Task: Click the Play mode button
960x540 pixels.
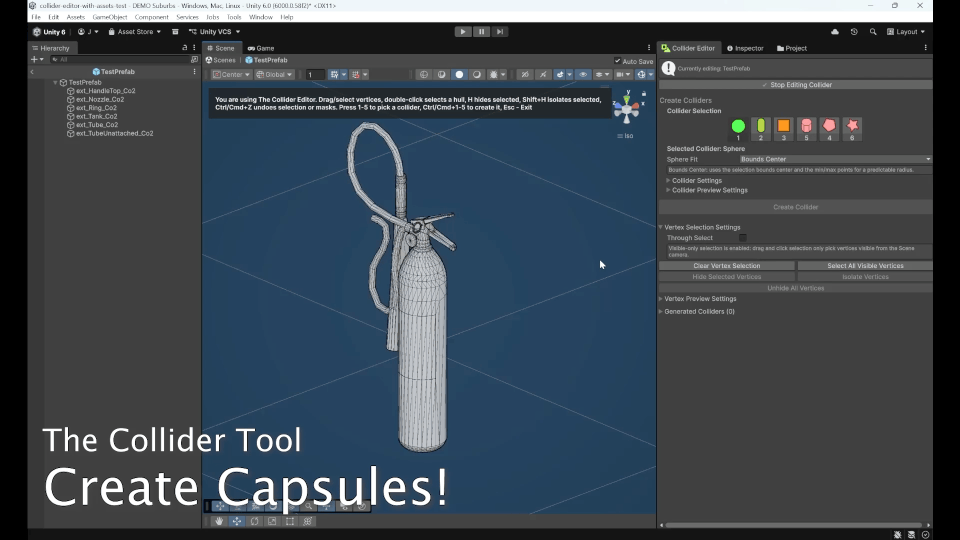Action: [463, 32]
